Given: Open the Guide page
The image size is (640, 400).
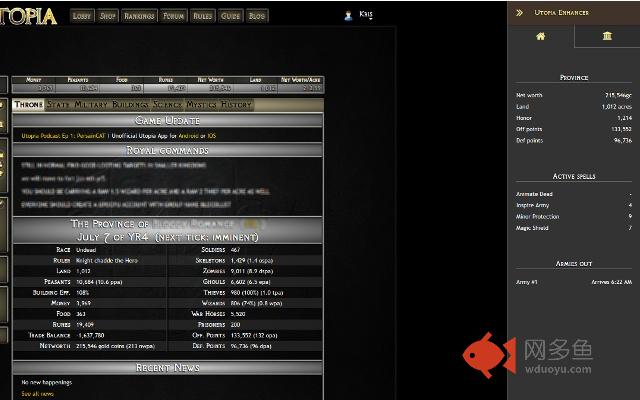Looking at the screenshot, I should pos(230,16).
